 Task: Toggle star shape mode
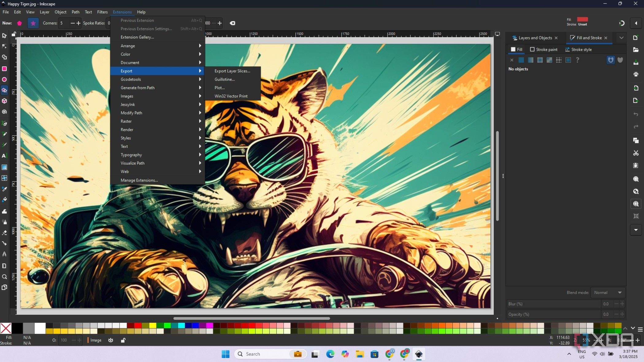tap(33, 23)
